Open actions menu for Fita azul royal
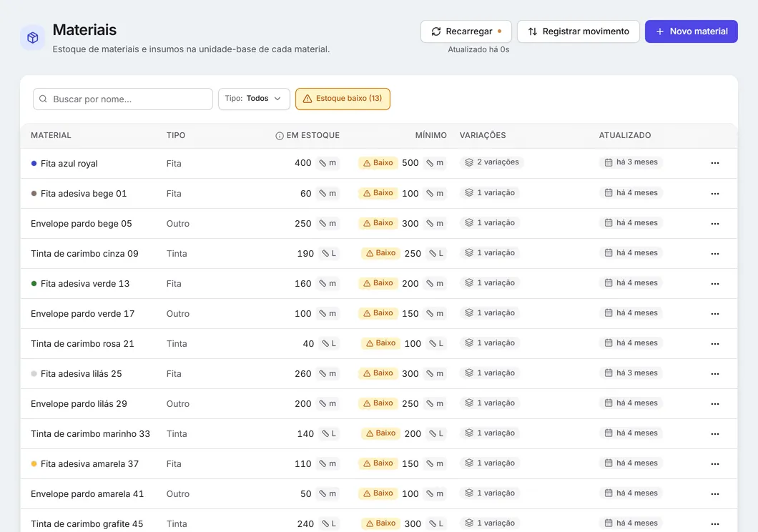This screenshot has height=532, width=758. pyautogui.click(x=715, y=163)
